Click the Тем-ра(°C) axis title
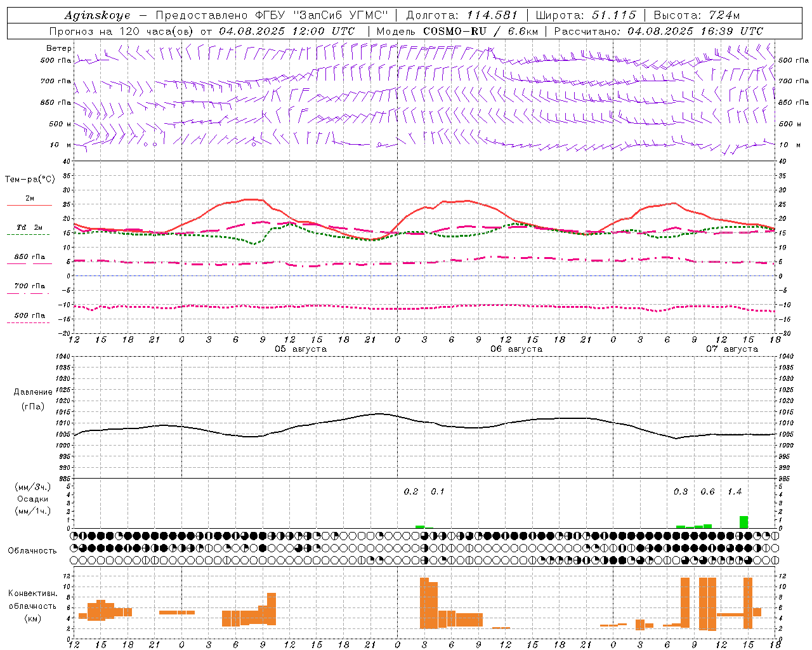 (x=30, y=180)
